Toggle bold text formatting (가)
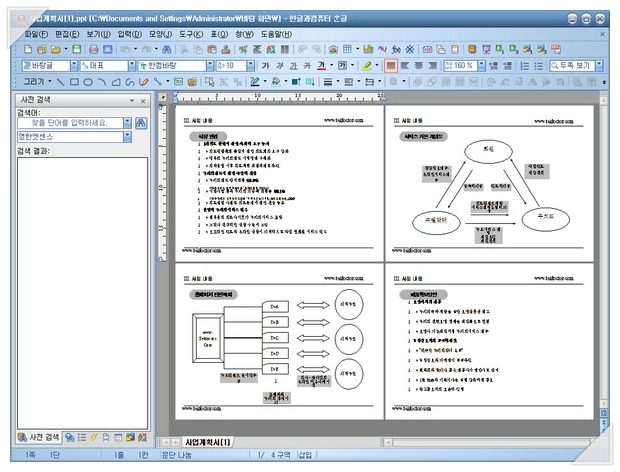This screenshot has width=620, height=472. [x=266, y=65]
